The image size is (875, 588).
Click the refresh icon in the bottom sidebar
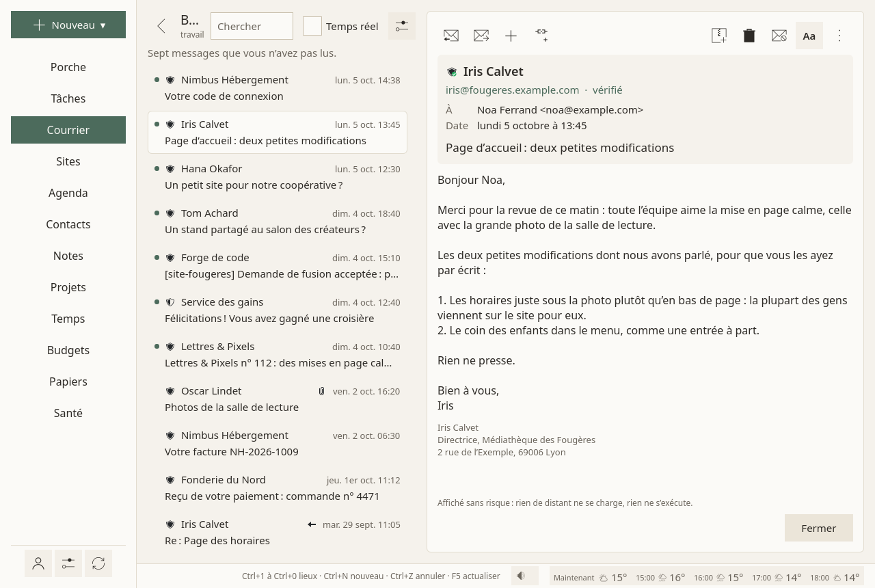point(98,563)
